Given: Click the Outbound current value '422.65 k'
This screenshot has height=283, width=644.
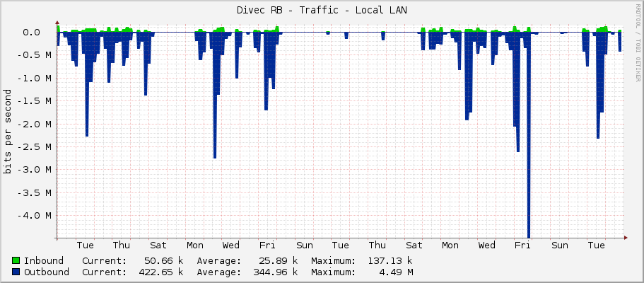Looking at the screenshot, I should [160, 272].
